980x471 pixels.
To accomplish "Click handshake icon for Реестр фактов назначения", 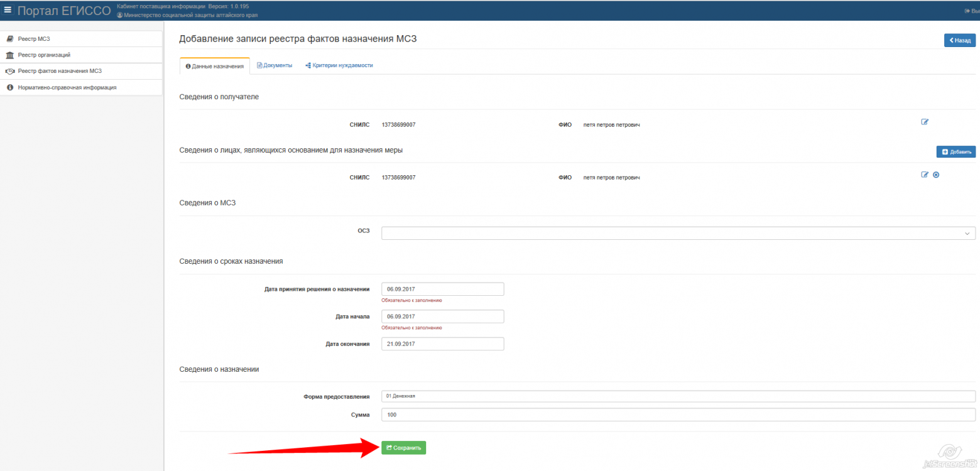I will [10, 72].
